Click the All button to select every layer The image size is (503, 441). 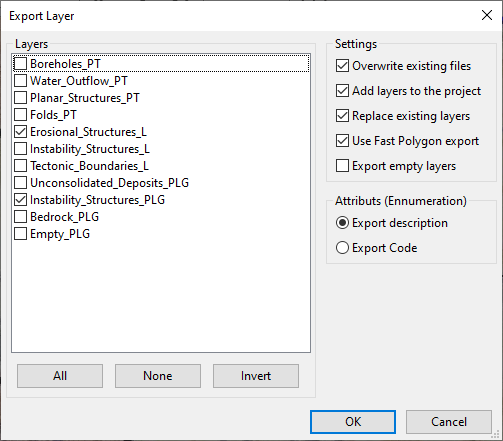pyautogui.click(x=60, y=376)
